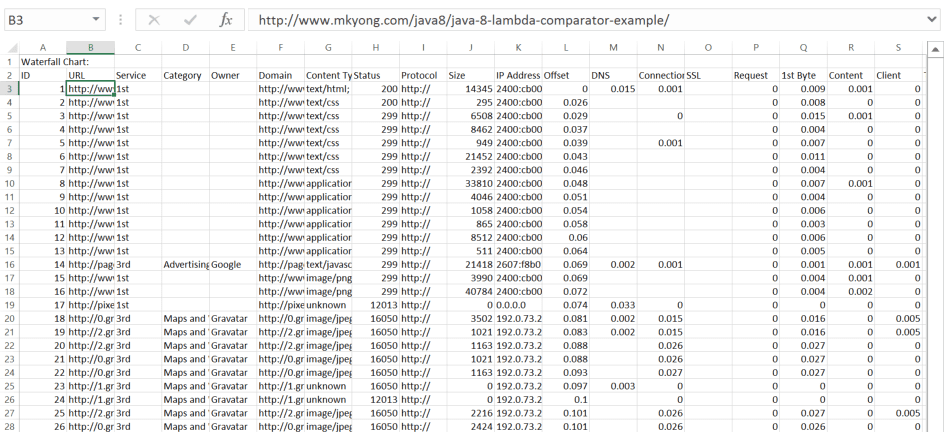Select column Q header
Viewport: 945px width, 432px height.
click(803, 48)
